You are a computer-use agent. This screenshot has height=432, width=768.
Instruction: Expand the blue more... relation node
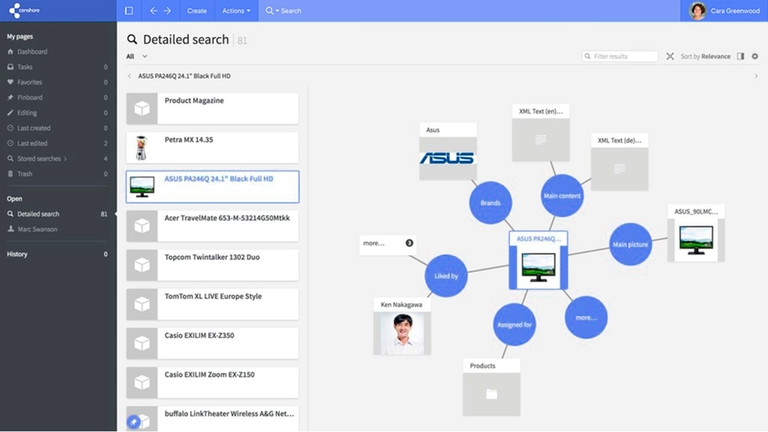[586, 317]
